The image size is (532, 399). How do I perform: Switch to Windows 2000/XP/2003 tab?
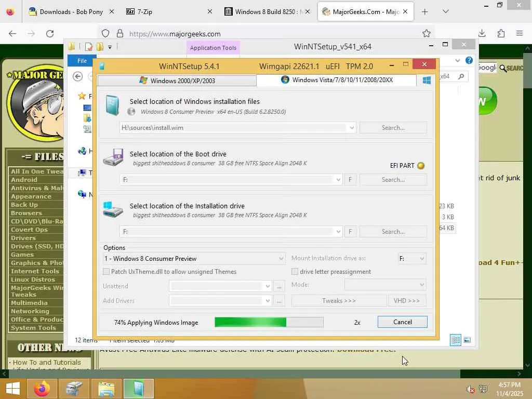[x=177, y=81]
